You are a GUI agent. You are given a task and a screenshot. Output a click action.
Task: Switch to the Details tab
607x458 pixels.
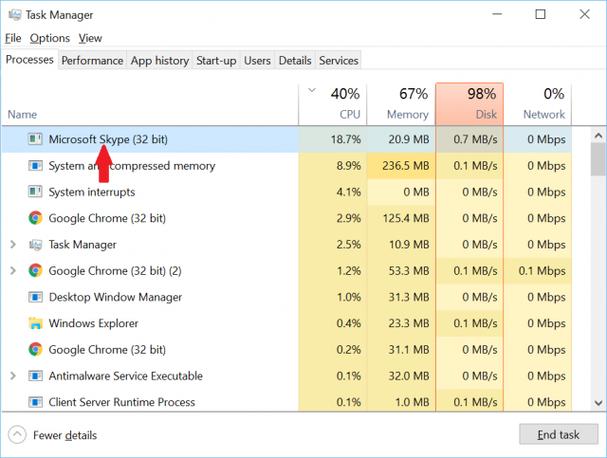pyautogui.click(x=295, y=60)
